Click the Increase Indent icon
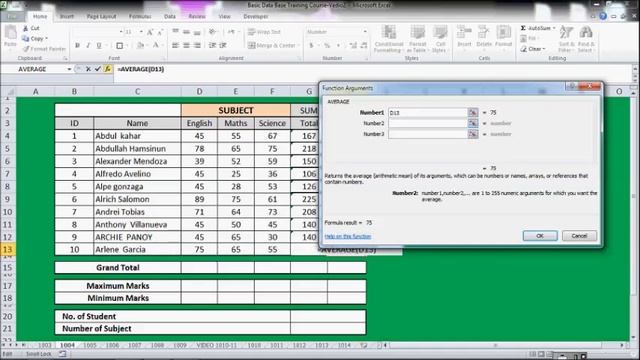 tap(223, 45)
